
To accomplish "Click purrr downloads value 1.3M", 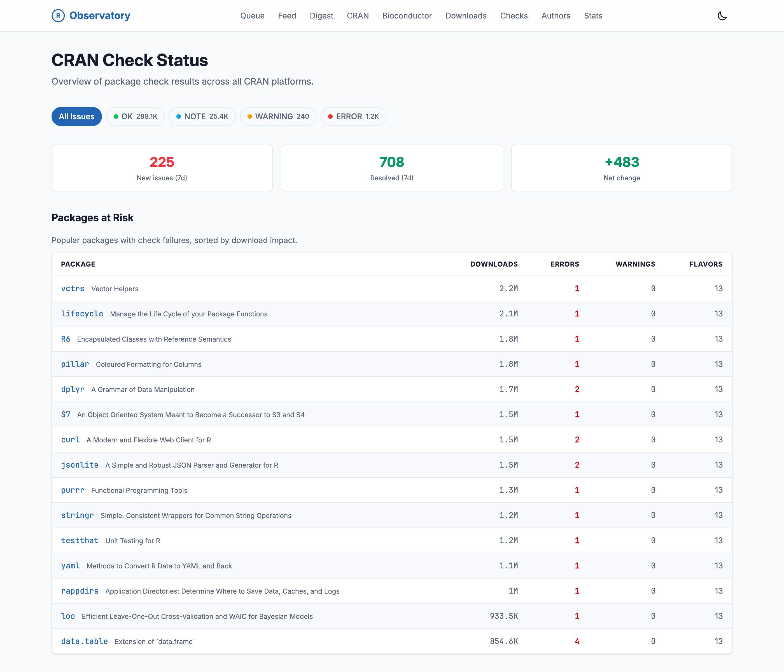I will coord(508,490).
